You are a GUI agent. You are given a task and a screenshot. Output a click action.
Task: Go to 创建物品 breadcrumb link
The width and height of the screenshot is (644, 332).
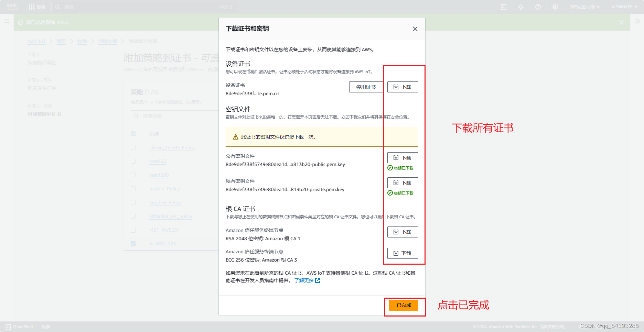tap(108, 41)
